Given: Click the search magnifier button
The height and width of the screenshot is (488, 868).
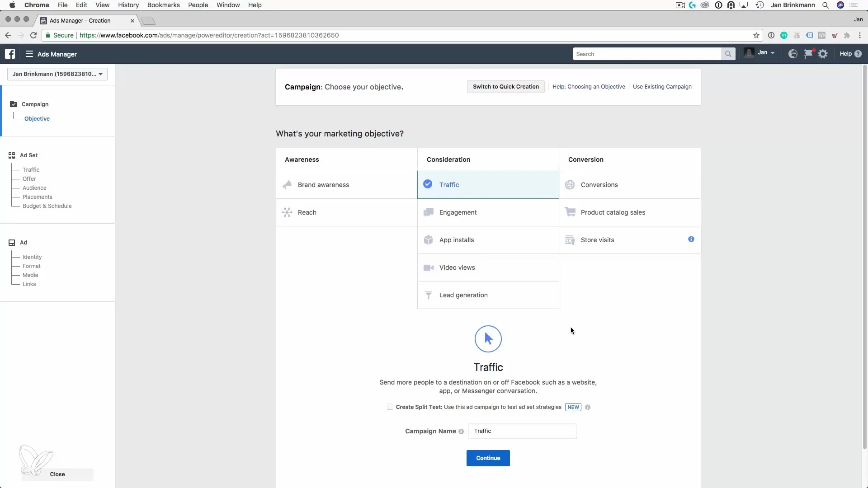Looking at the screenshot, I should point(728,54).
